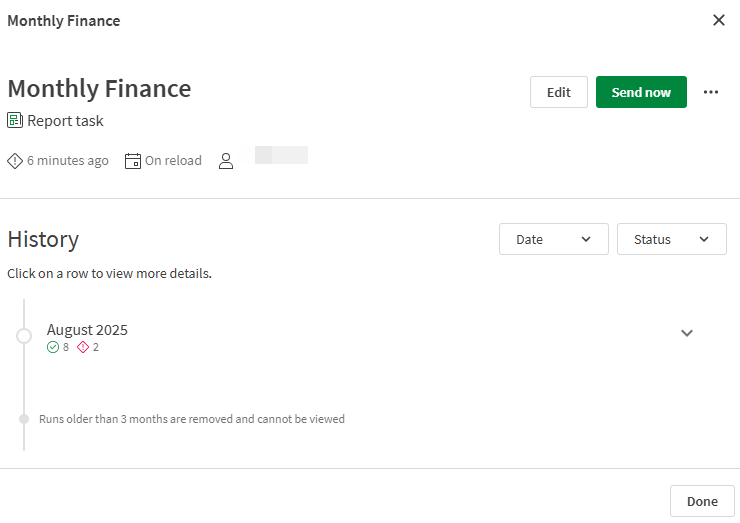This screenshot has width=740, height=523.
Task: Click the Report task spreadsheet icon
Action: [15, 121]
